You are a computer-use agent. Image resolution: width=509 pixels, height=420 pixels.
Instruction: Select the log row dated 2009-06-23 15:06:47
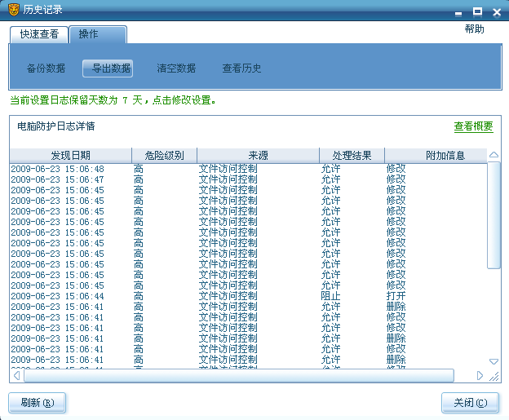click(x=248, y=179)
